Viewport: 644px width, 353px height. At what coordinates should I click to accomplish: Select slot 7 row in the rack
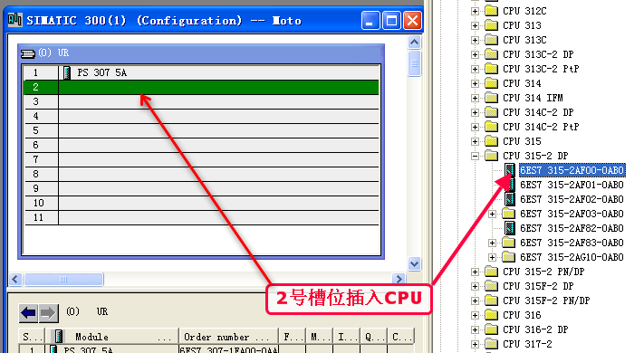pyautogui.click(x=201, y=159)
